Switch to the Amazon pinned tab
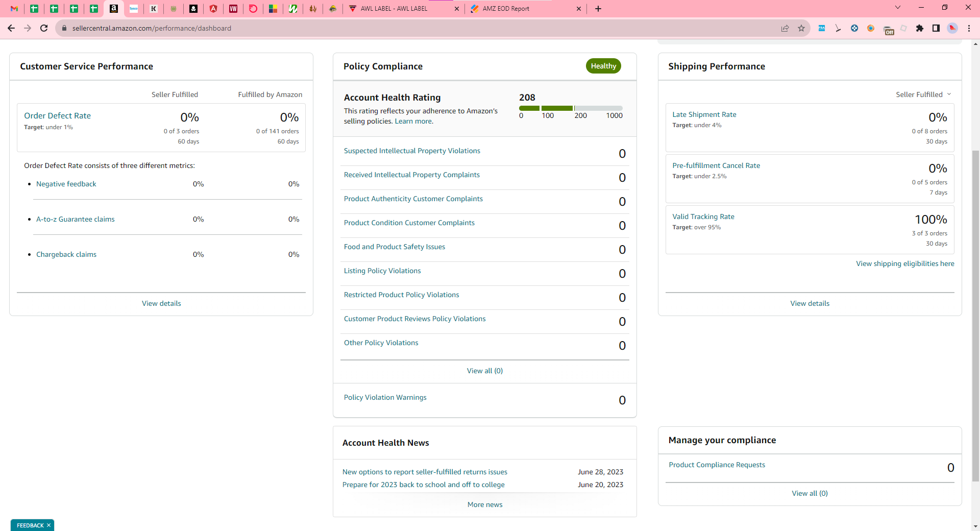This screenshot has width=980, height=531. tap(114, 9)
